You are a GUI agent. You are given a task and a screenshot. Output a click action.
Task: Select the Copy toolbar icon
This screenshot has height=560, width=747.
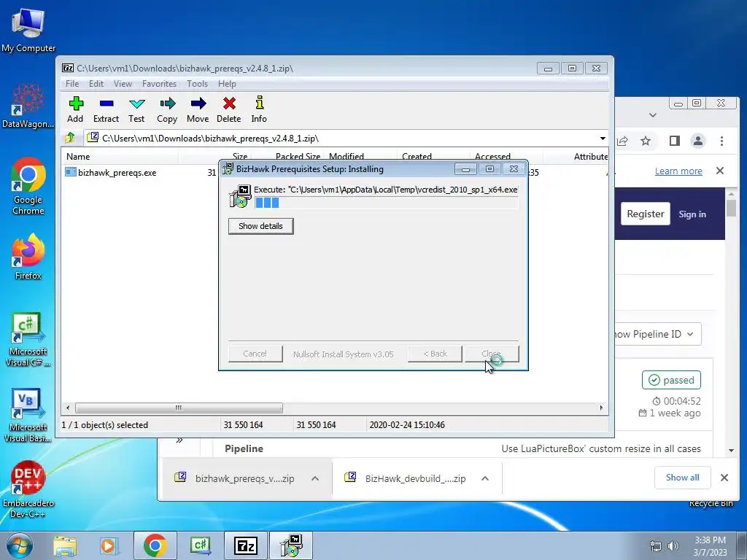coord(167,109)
